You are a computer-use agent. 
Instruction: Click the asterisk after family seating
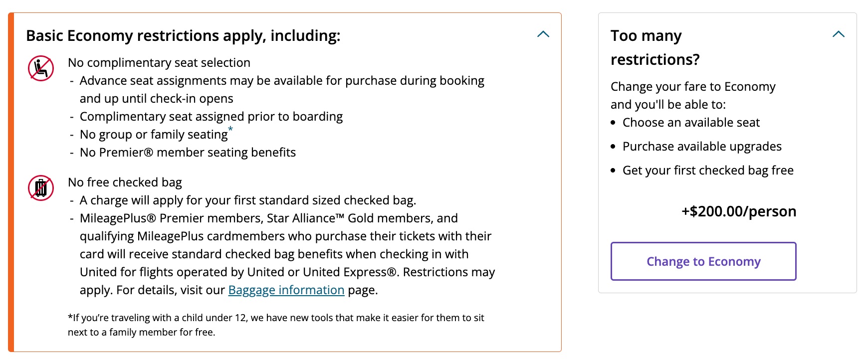click(x=230, y=129)
